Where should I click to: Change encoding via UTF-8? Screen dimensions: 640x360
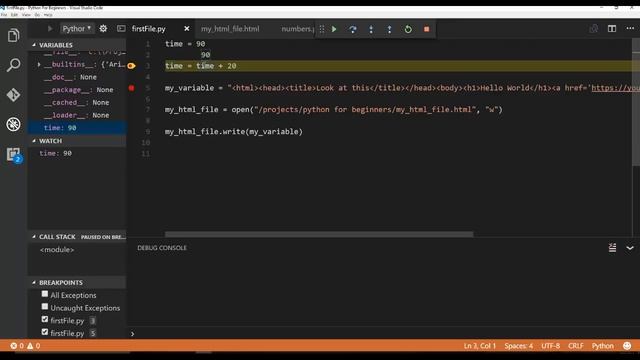click(x=551, y=346)
